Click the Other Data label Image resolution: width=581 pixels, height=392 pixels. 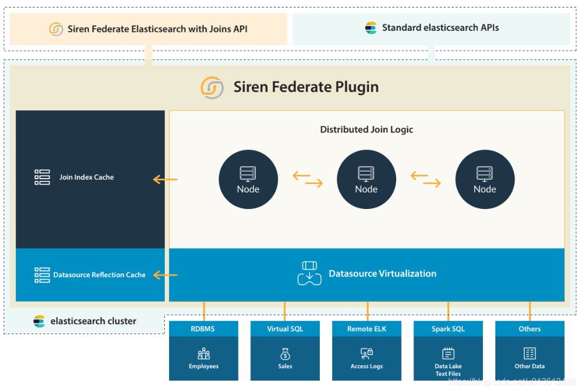point(530,366)
